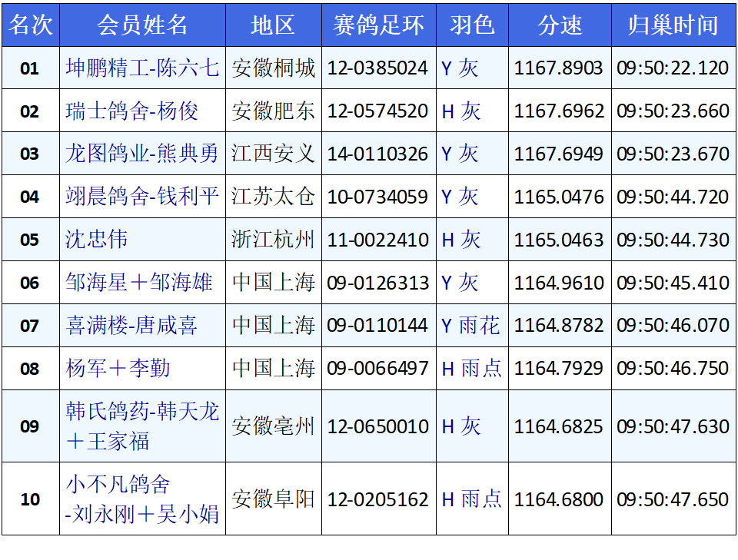Open the 小不凡鸽舍 member link
This screenshot has height=560, width=738.
point(118,485)
